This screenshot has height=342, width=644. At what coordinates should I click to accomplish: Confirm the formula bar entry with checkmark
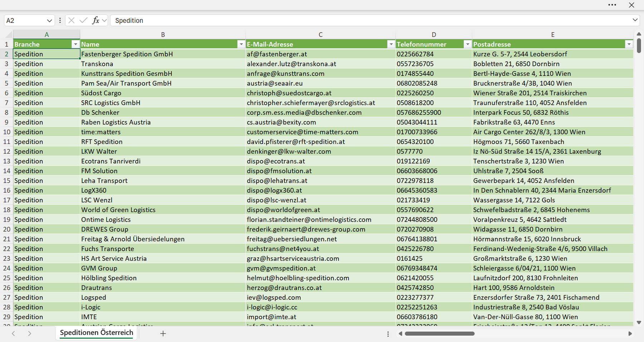tap(83, 20)
